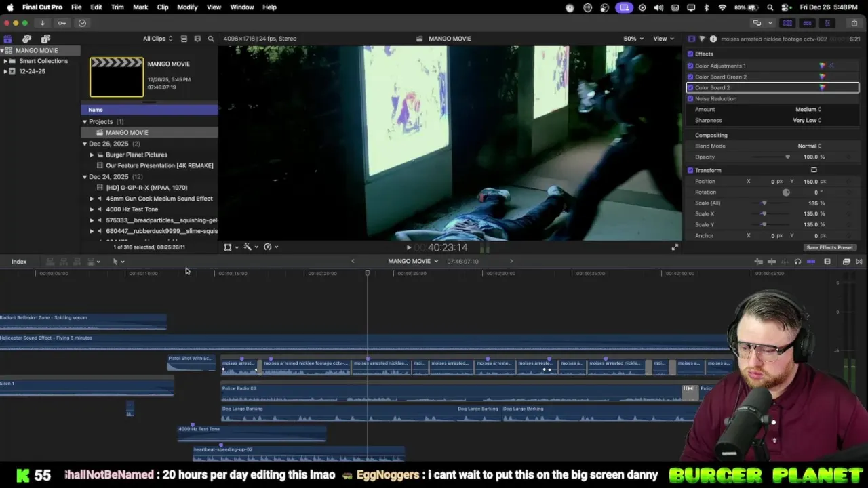Open the Info inspector icon

[713, 39]
